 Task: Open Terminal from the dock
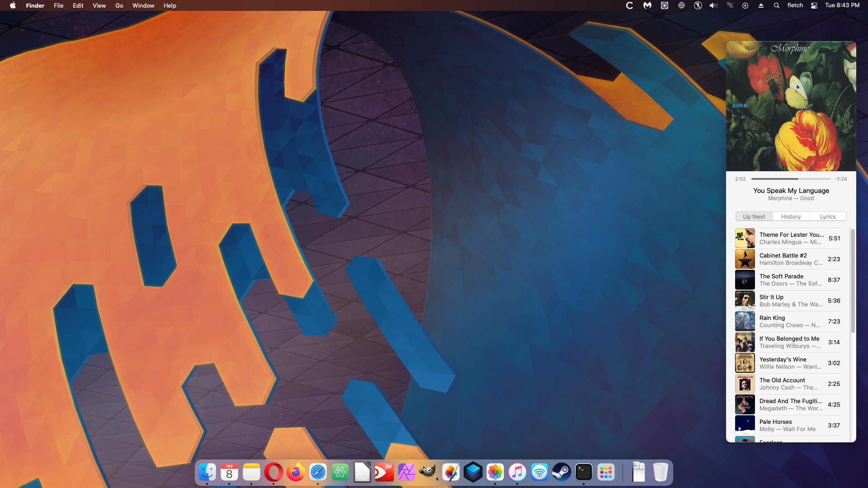584,473
